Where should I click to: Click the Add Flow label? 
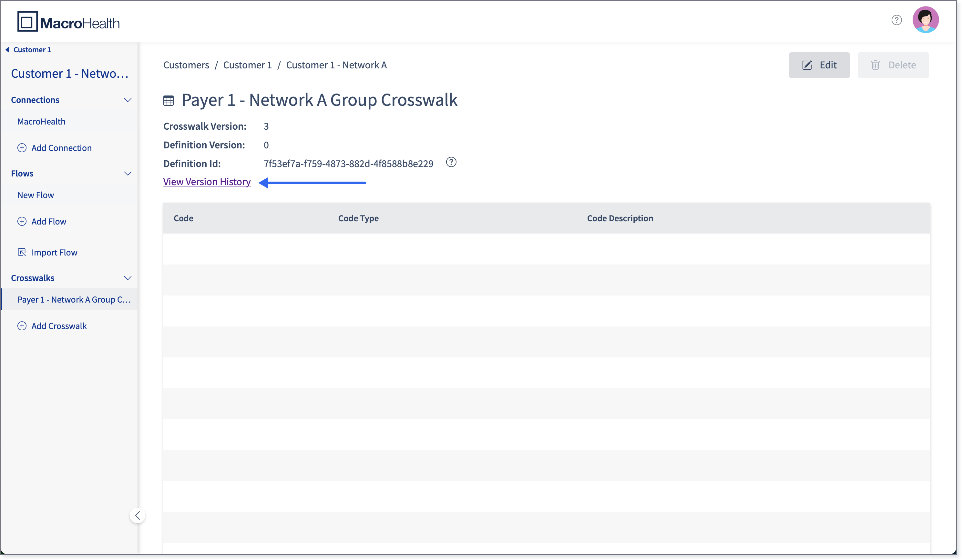(49, 221)
